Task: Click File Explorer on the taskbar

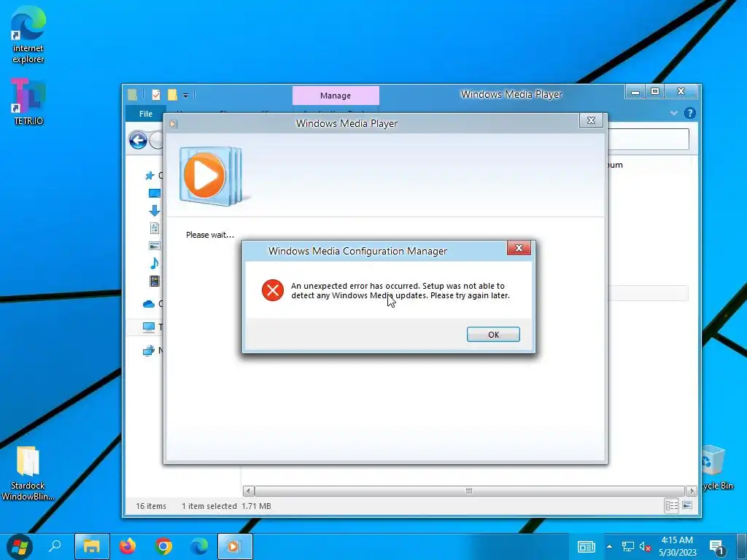Action: [92, 547]
